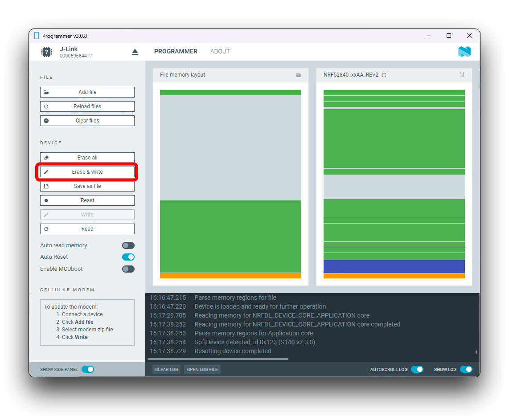
Task: Close the Programmer window
Action: (469, 36)
